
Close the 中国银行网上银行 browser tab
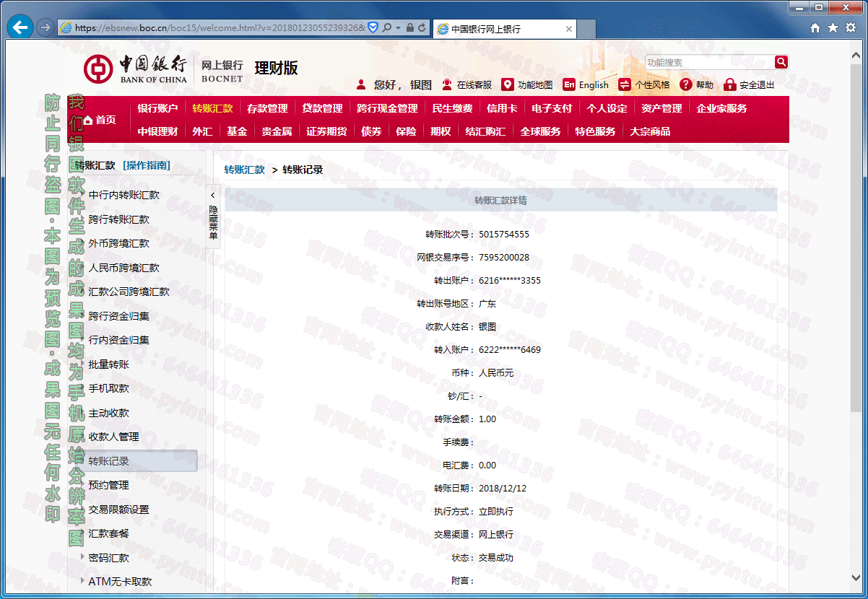[569, 29]
